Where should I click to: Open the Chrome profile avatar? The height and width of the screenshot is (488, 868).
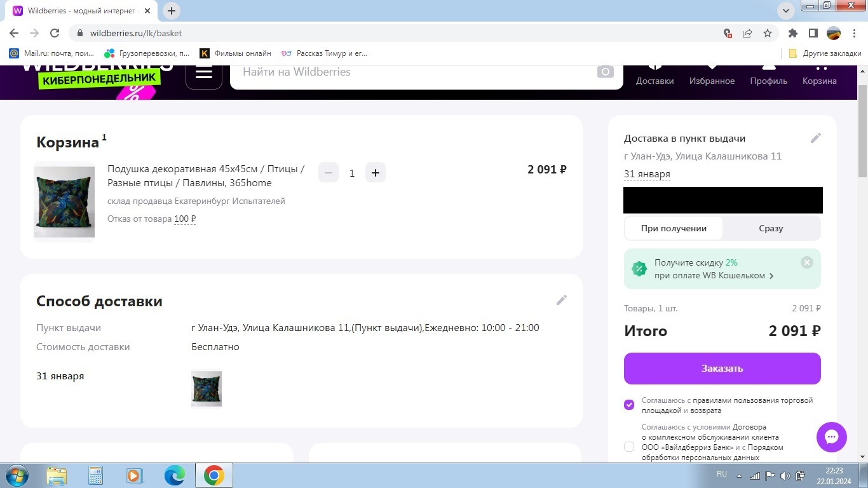(x=834, y=33)
